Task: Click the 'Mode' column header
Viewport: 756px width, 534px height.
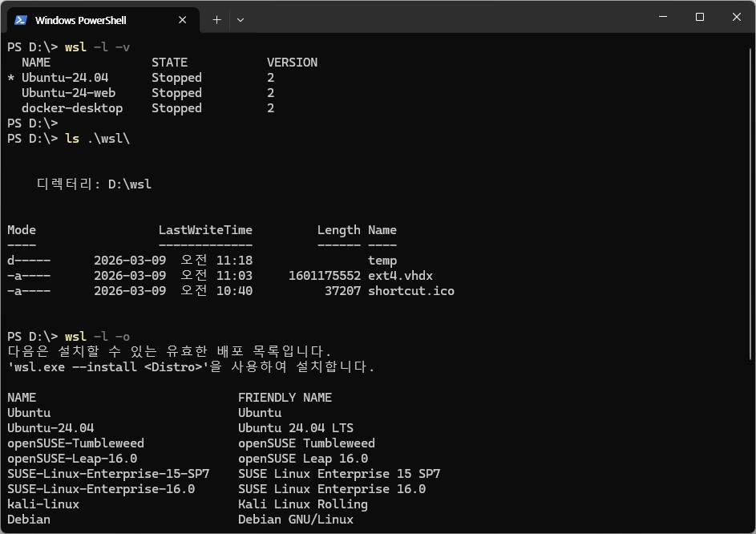Action: click(22, 230)
